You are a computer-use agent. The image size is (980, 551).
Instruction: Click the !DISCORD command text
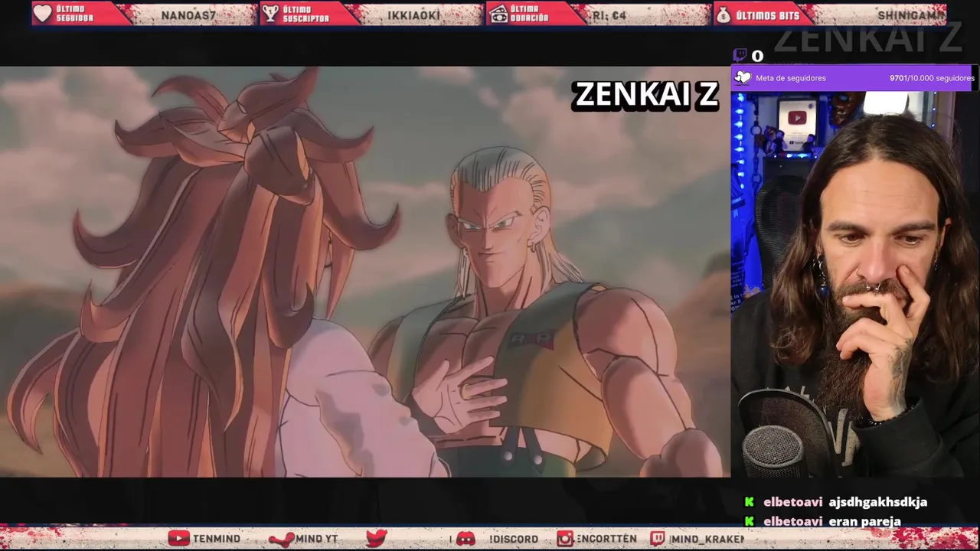pyautogui.click(x=513, y=539)
